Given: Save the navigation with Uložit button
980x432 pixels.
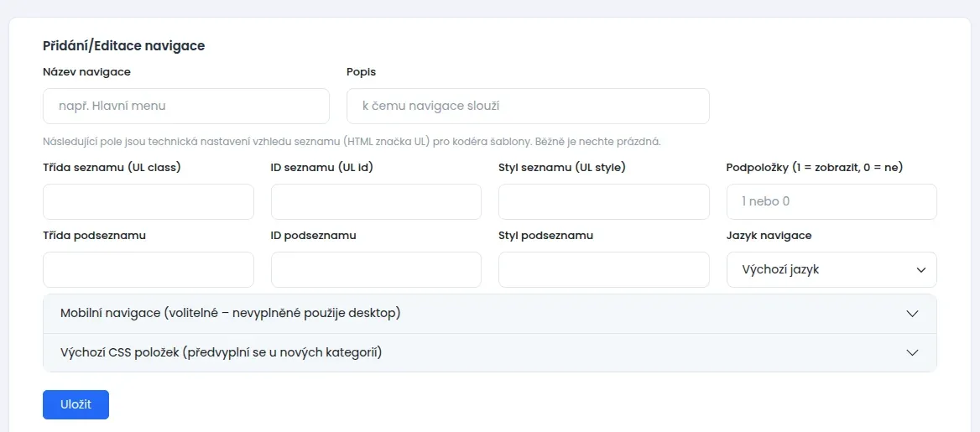Looking at the screenshot, I should (x=76, y=404).
